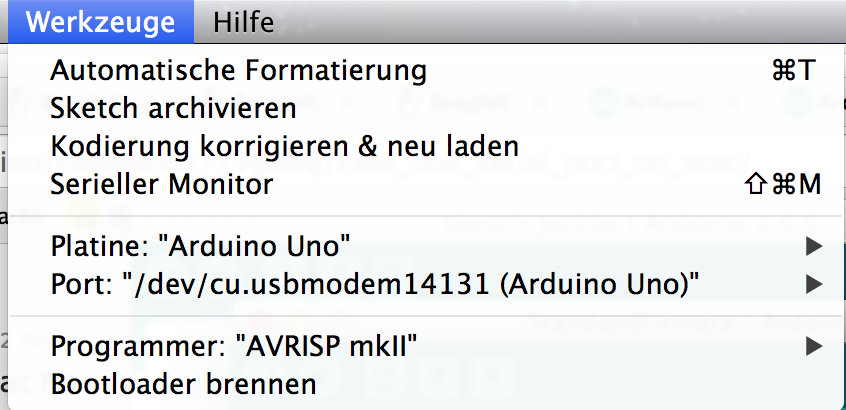The image size is (846, 410).
Task: Click the ⇧⌘M shortcut hint
Action: (783, 184)
